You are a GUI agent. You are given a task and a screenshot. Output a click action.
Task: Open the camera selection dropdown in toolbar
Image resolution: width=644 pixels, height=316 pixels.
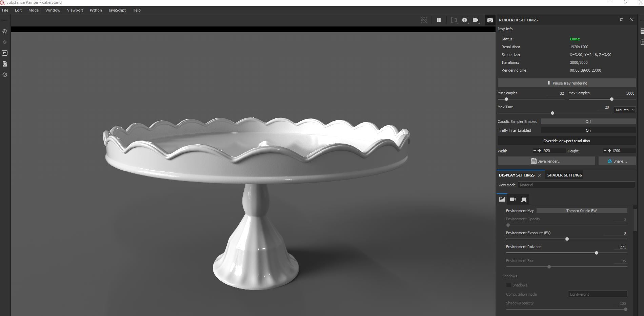point(476,20)
